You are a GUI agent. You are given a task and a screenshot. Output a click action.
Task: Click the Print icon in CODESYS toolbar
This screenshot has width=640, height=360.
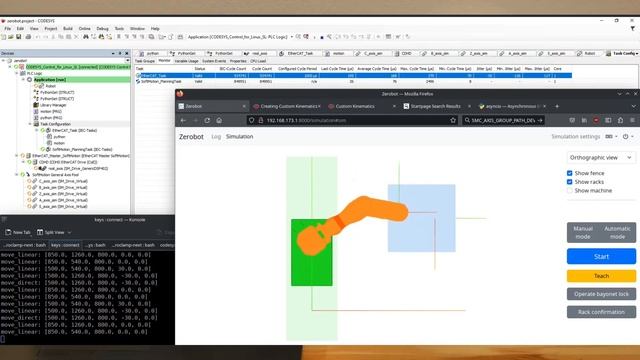point(28,37)
